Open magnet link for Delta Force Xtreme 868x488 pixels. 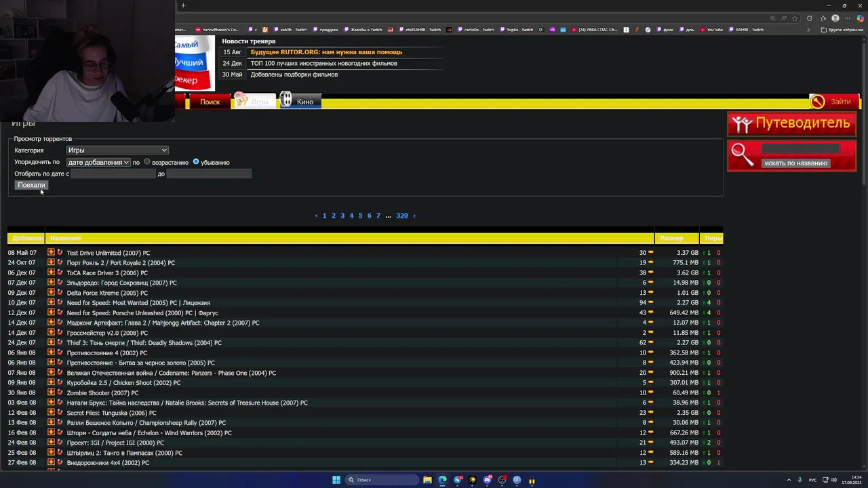click(x=60, y=292)
